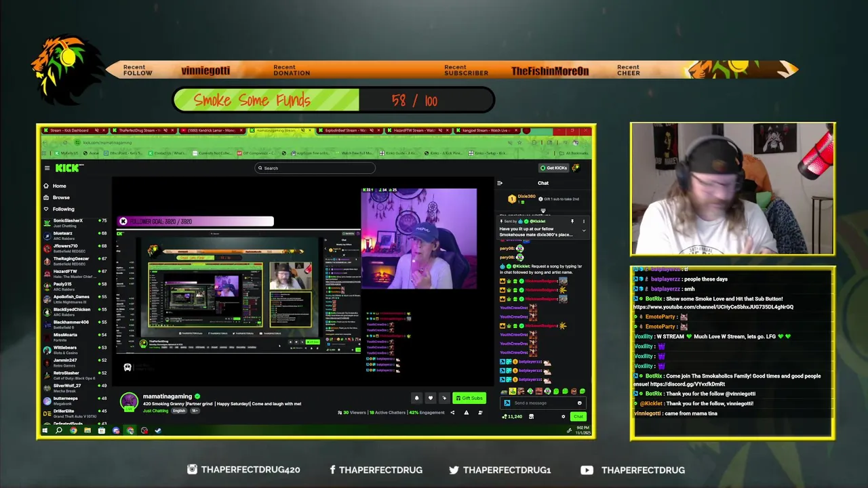Open Wittiebears channel in sidebar
Viewport: 868px width, 488px height.
76,350
